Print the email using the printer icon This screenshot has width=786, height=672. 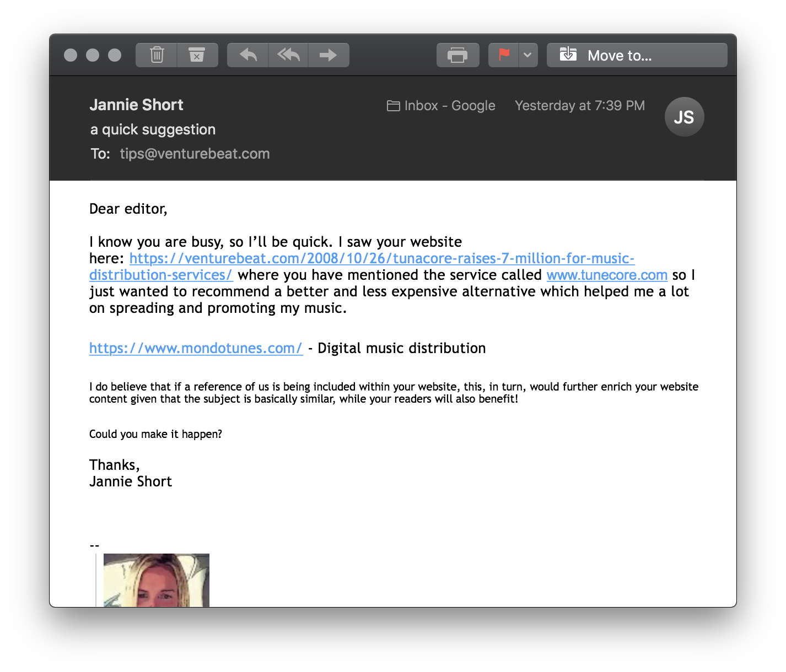pos(457,55)
